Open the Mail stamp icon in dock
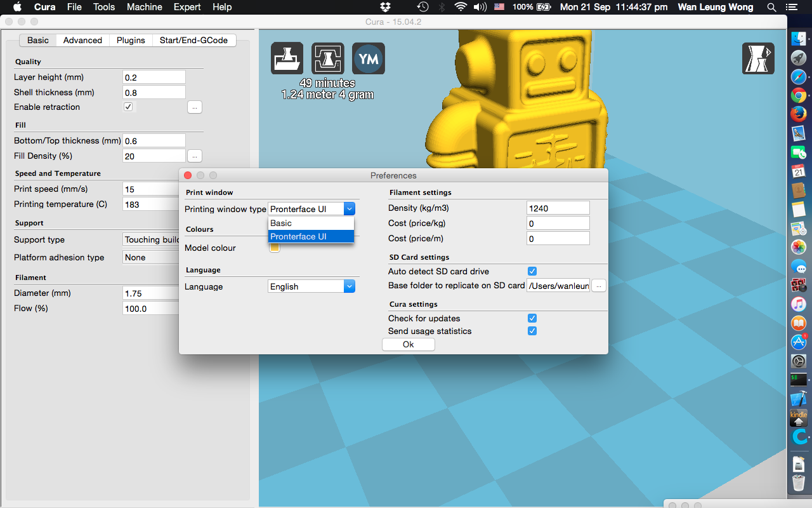Screen dimensions: 812x508 (x=799, y=134)
